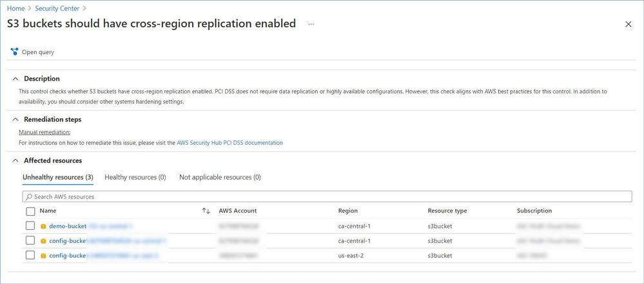The height and width of the screenshot is (284, 644).
Task: Toggle the select all resources checkbox
Action: (x=30, y=211)
